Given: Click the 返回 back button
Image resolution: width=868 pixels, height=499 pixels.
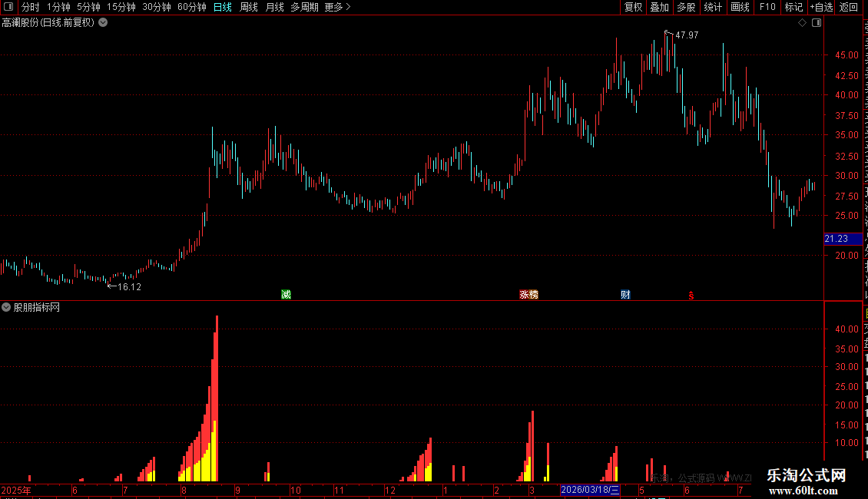Looking at the screenshot, I should pos(848,7).
